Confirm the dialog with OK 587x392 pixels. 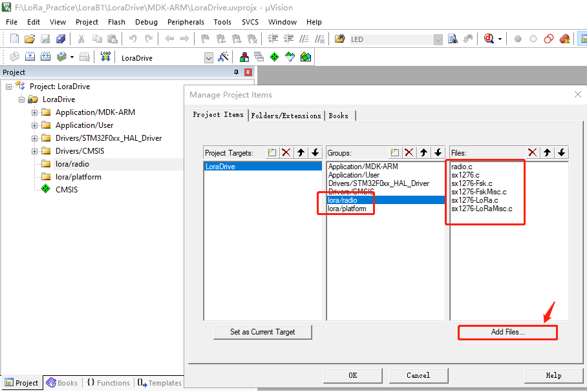tap(353, 376)
